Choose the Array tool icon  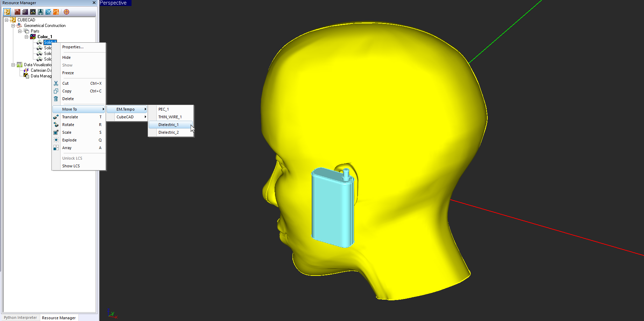pos(56,148)
